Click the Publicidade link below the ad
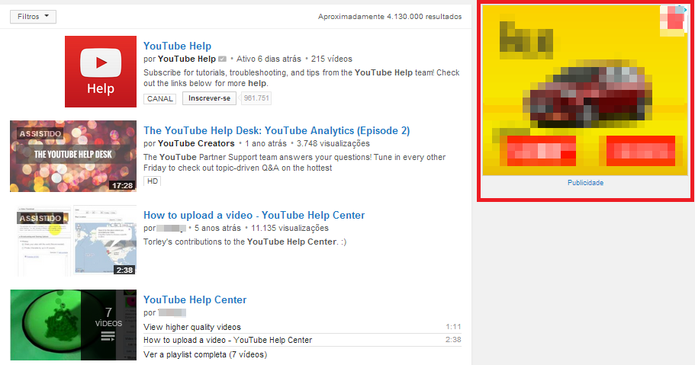Image resolution: width=695 pixels, height=365 pixels. [x=585, y=183]
